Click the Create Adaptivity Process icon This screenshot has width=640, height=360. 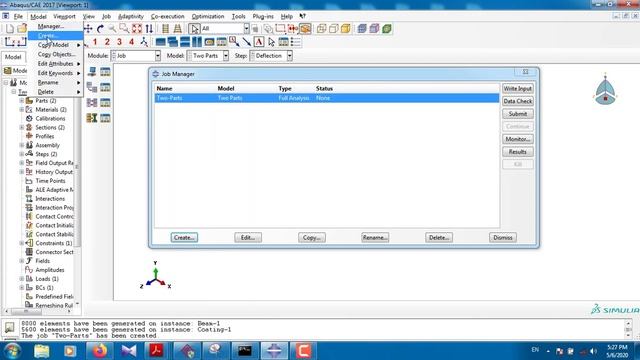(92, 87)
